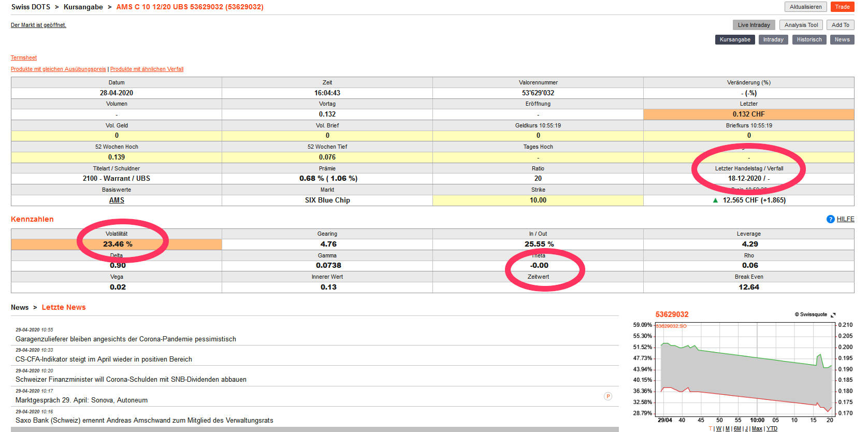The image size is (868, 432).
Task: Open CS-CFA-Indikator news headline
Action: tap(104, 359)
